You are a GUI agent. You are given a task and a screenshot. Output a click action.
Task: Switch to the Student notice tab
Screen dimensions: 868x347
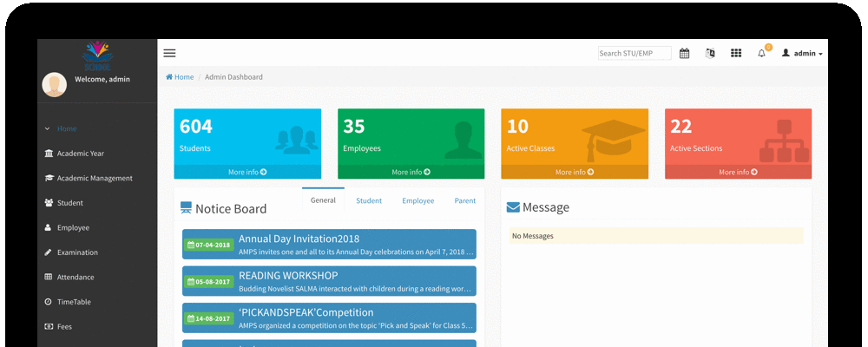coord(369,200)
